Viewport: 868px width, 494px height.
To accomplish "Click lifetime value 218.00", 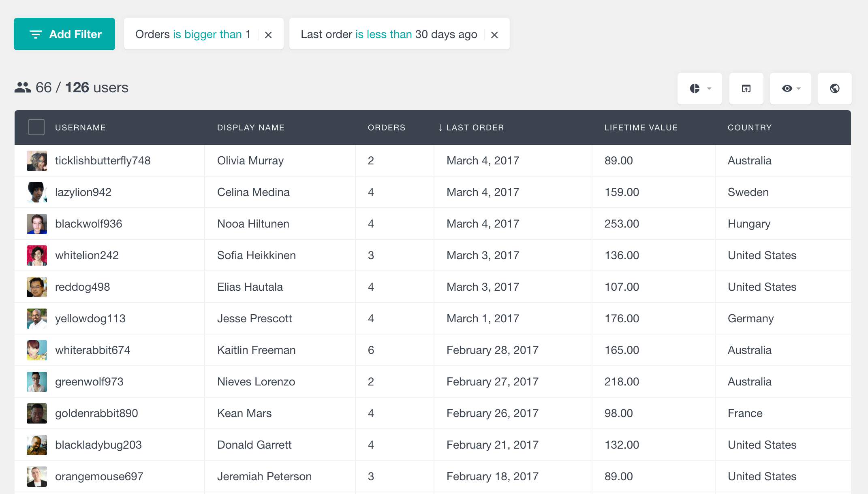I will pos(622,382).
